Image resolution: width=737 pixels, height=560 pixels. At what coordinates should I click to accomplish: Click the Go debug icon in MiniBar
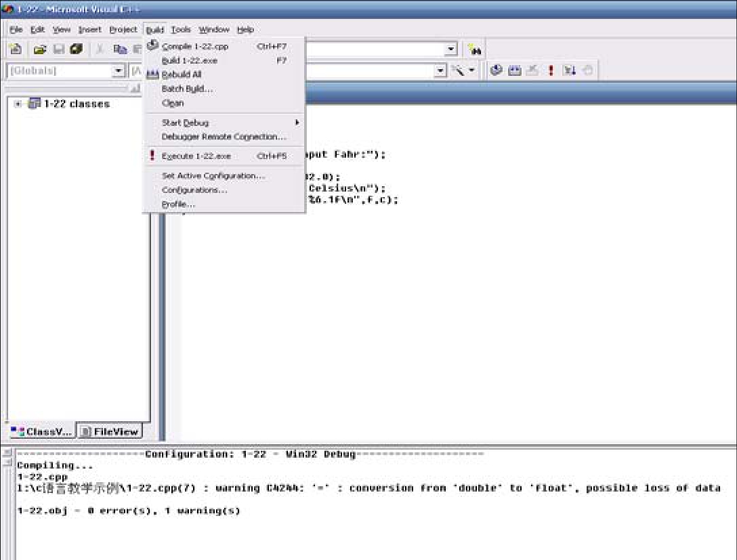click(569, 70)
